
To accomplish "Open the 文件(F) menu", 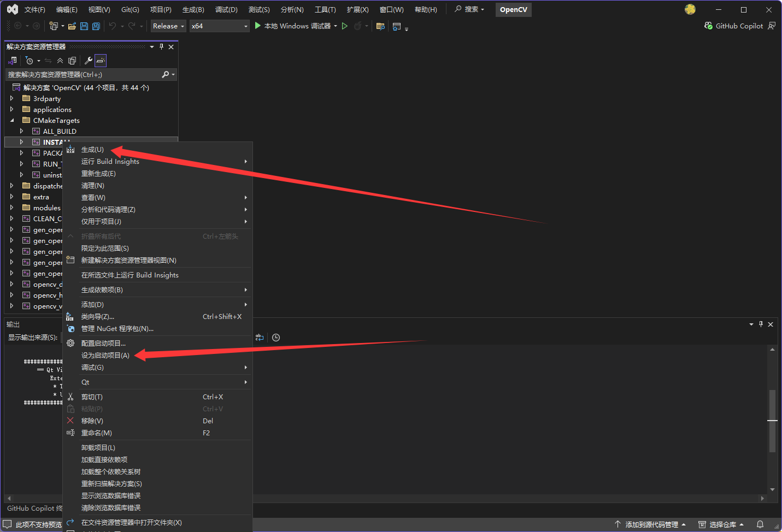I will click(35, 9).
